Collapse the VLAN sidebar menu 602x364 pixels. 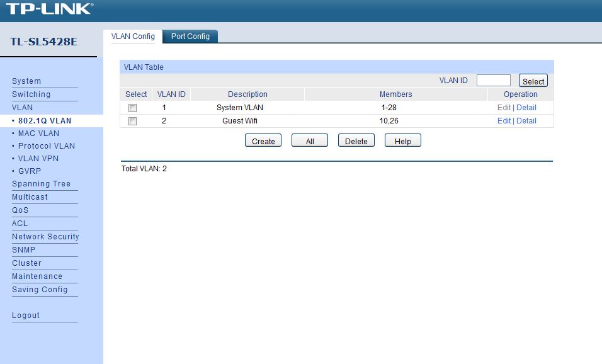(x=22, y=108)
